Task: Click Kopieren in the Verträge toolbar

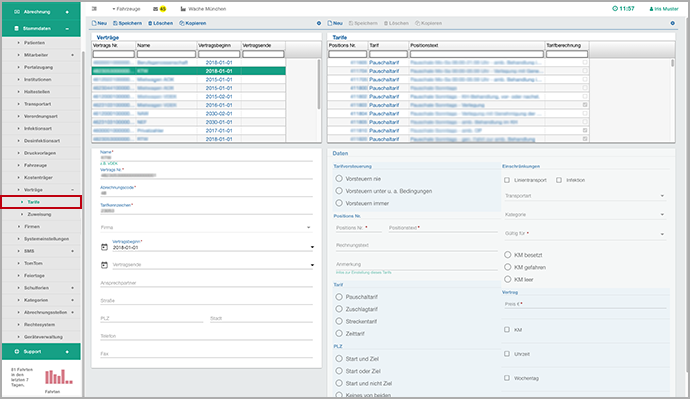Action: pyautogui.click(x=193, y=23)
